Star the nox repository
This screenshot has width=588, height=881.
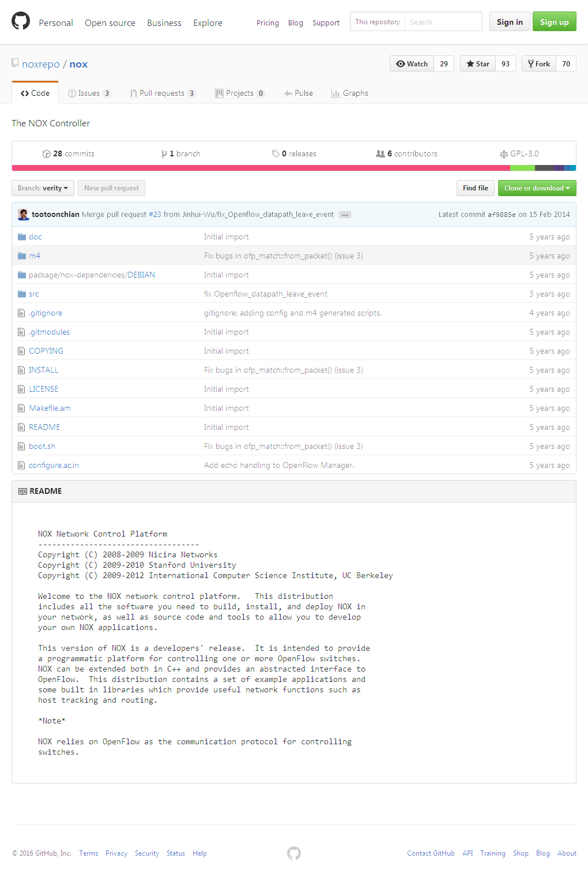click(477, 63)
